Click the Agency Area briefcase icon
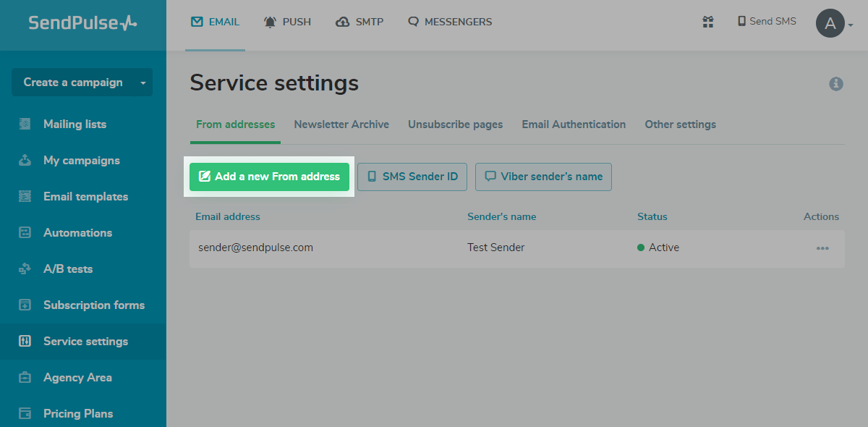 coord(25,377)
